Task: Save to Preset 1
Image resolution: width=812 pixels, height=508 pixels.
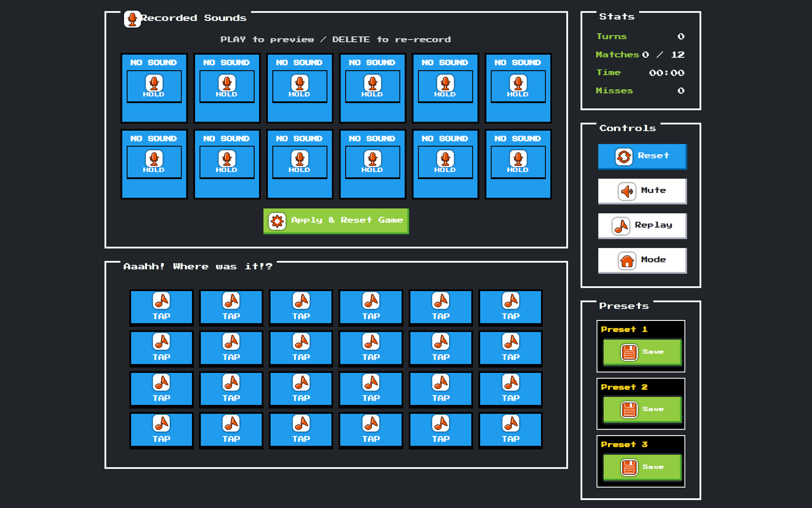Action: tap(642, 352)
